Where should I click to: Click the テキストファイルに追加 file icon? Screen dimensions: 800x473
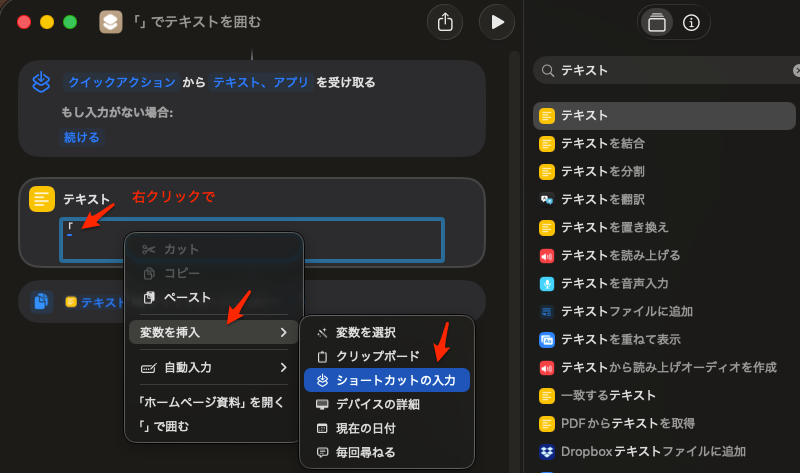[547, 312]
